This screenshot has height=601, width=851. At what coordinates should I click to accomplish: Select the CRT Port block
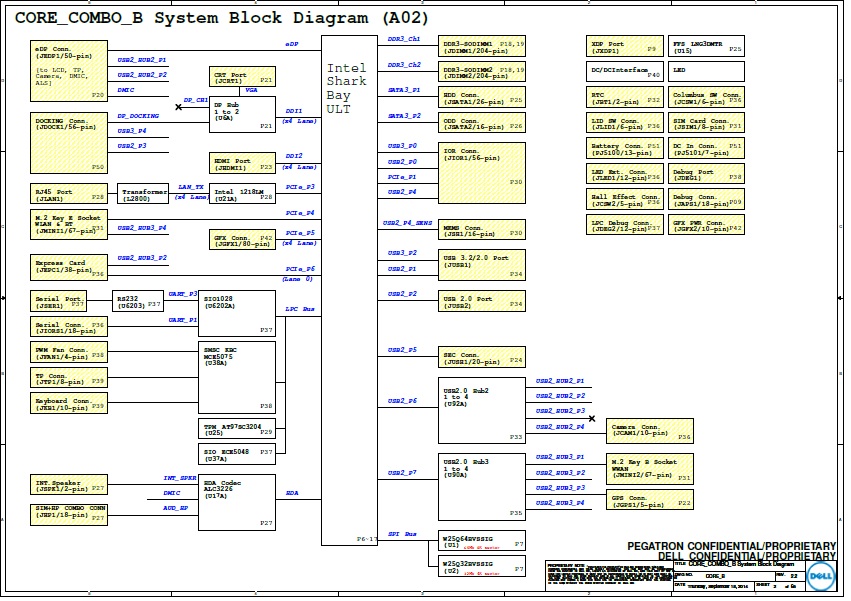[x=242, y=78]
